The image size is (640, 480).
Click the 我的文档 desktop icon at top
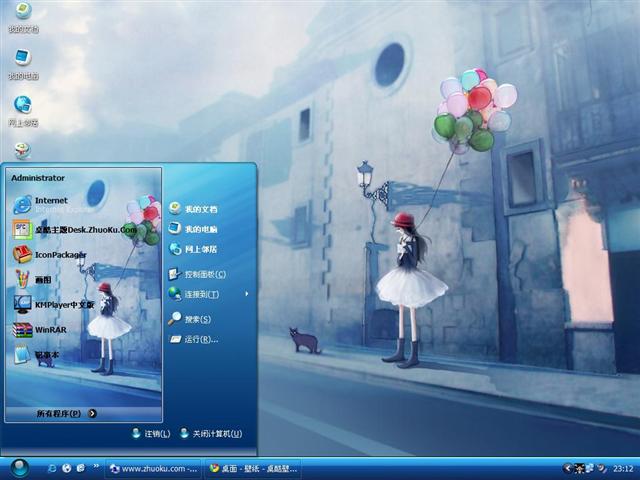pos(22,16)
